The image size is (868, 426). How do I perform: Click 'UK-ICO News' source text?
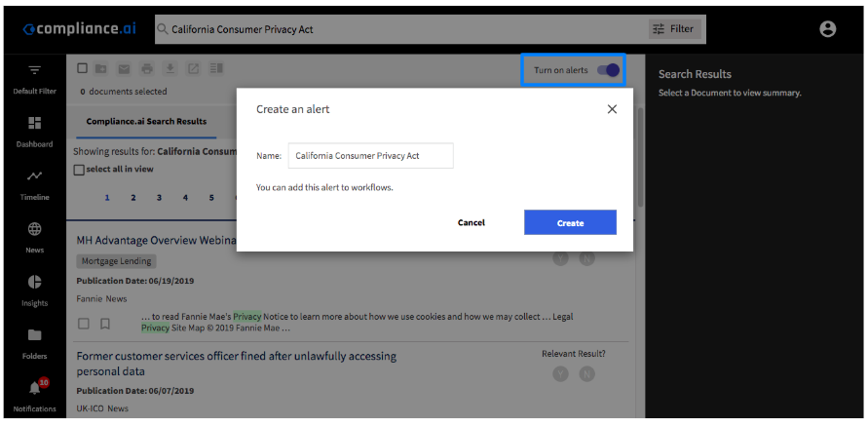tap(102, 408)
